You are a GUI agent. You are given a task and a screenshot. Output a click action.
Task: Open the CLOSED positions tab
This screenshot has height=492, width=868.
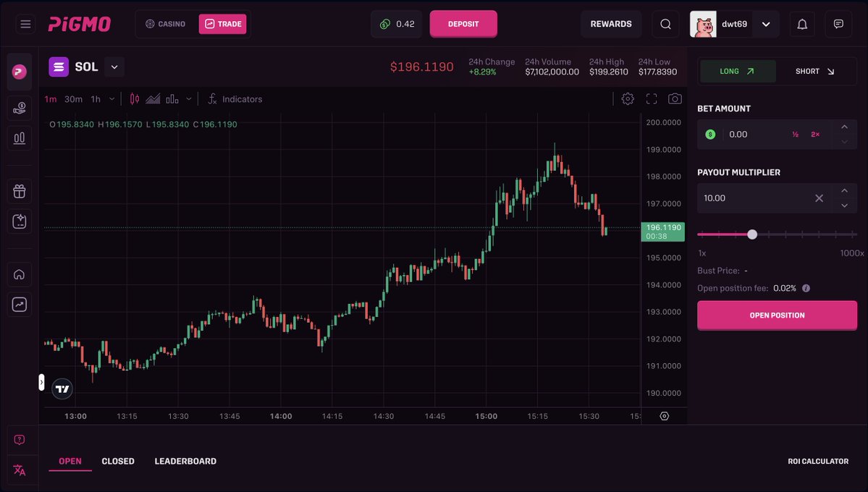coord(118,461)
